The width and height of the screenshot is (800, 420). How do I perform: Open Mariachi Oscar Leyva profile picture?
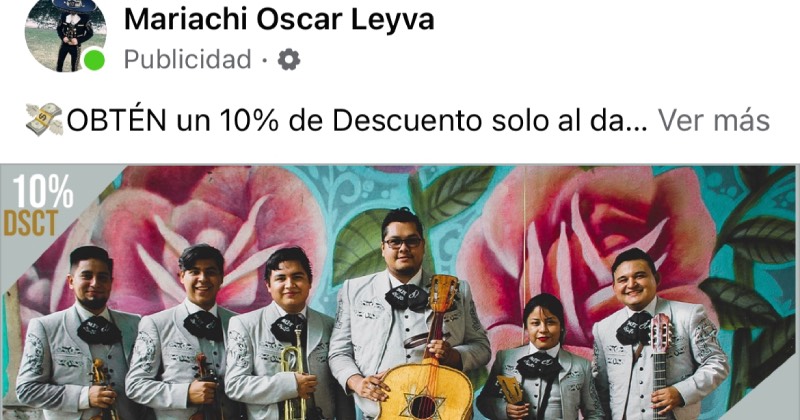click(65, 35)
